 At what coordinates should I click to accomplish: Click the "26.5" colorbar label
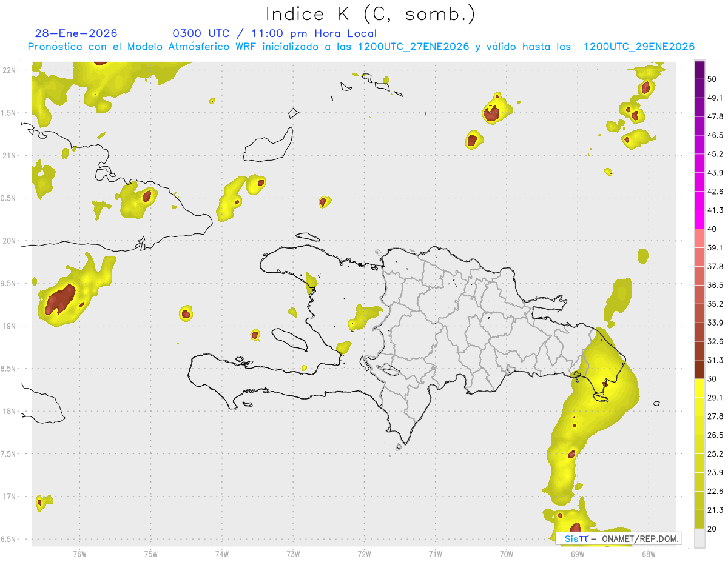click(715, 435)
